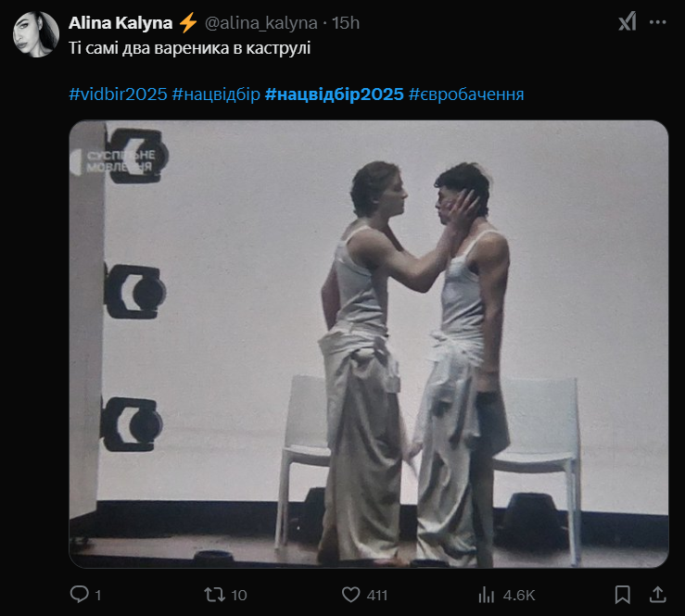685x616 pixels.
Task: Bookmark this post
Action: [x=623, y=595]
